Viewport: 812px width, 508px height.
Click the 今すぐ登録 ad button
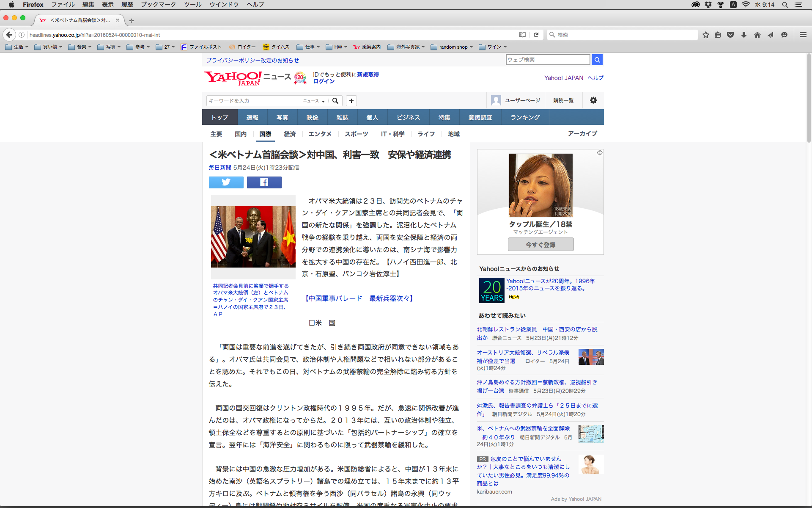click(x=540, y=245)
